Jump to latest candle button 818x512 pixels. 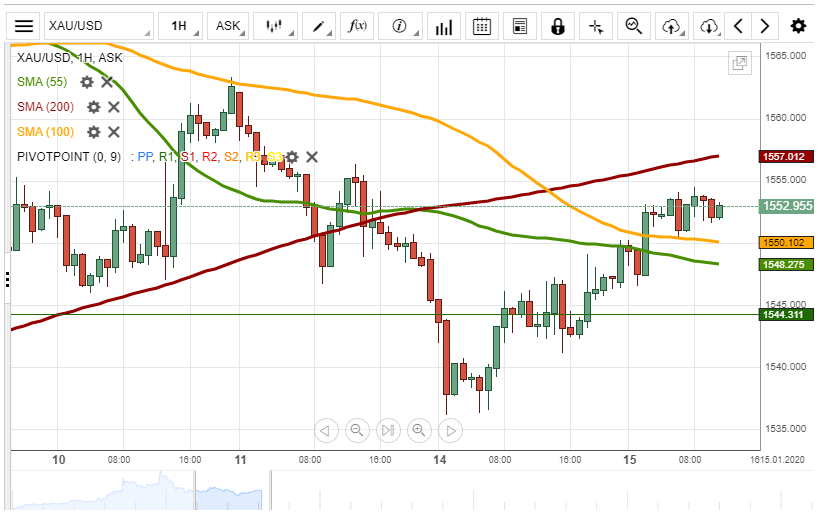pyautogui.click(x=388, y=431)
